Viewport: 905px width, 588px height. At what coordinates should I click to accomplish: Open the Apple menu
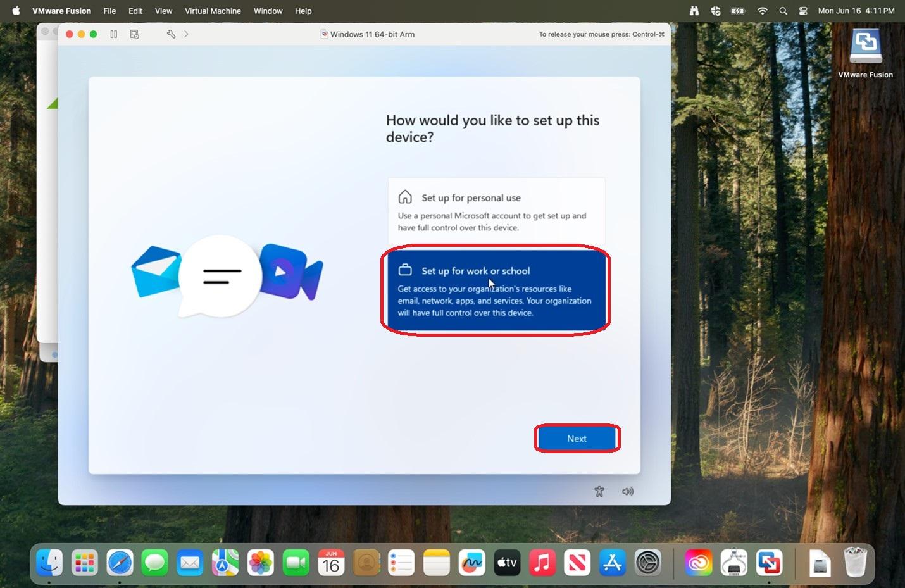[16, 11]
